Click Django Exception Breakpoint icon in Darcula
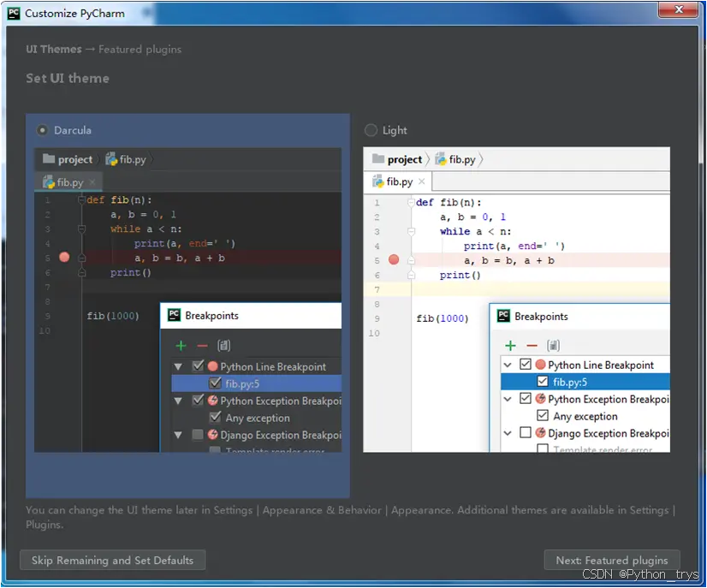This screenshot has height=588, width=707. click(x=213, y=435)
